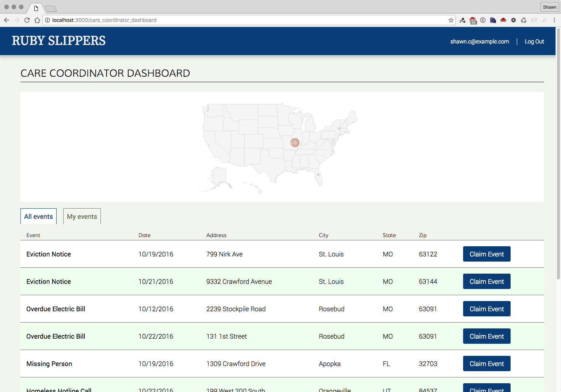Click the Address column header
Screen dimensions: 561x392
[x=216, y=235]
